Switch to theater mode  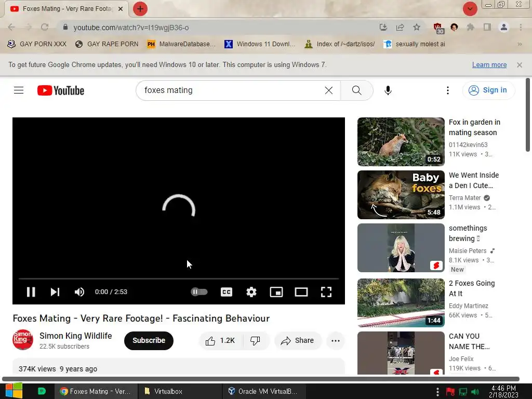(301, 292)
